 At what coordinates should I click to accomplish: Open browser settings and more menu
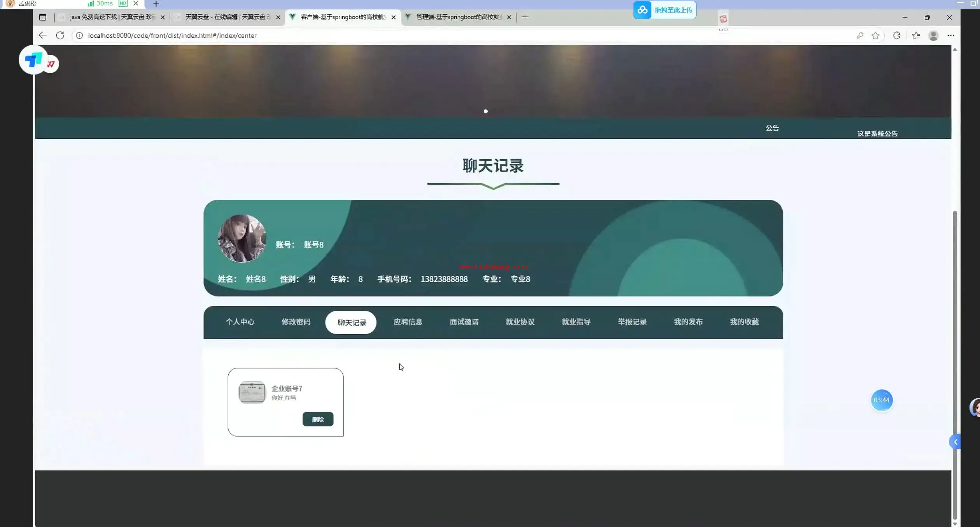coord(951,35)
